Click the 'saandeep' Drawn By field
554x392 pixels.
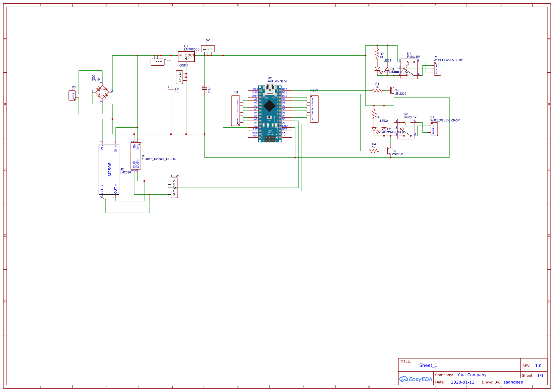click(513, 382)
